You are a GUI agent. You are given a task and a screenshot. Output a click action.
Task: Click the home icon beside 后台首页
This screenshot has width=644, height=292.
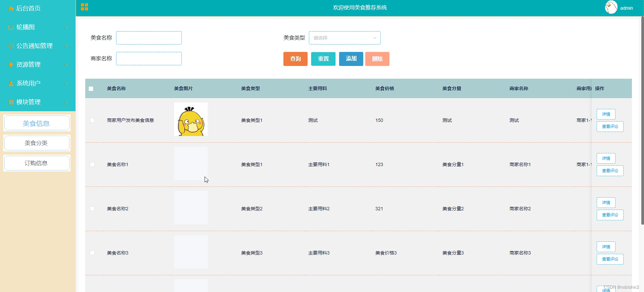(x=11, y=9)
